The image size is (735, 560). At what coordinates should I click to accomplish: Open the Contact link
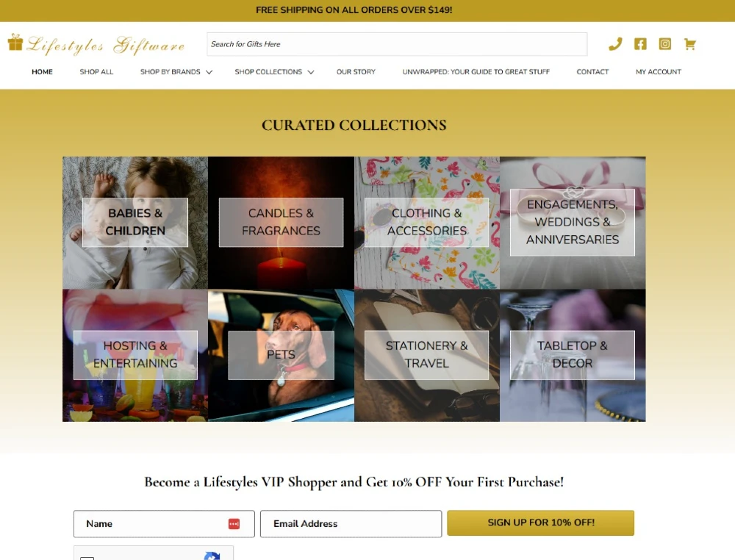(592, 72)
